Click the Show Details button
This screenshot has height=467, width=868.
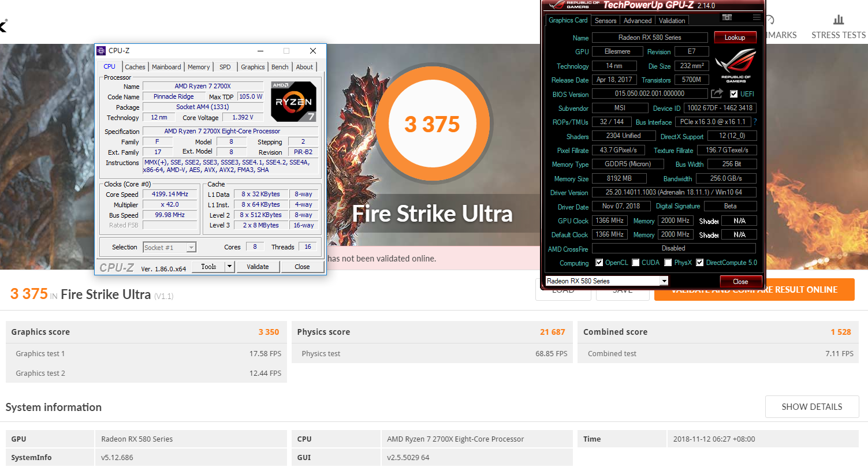812,407
